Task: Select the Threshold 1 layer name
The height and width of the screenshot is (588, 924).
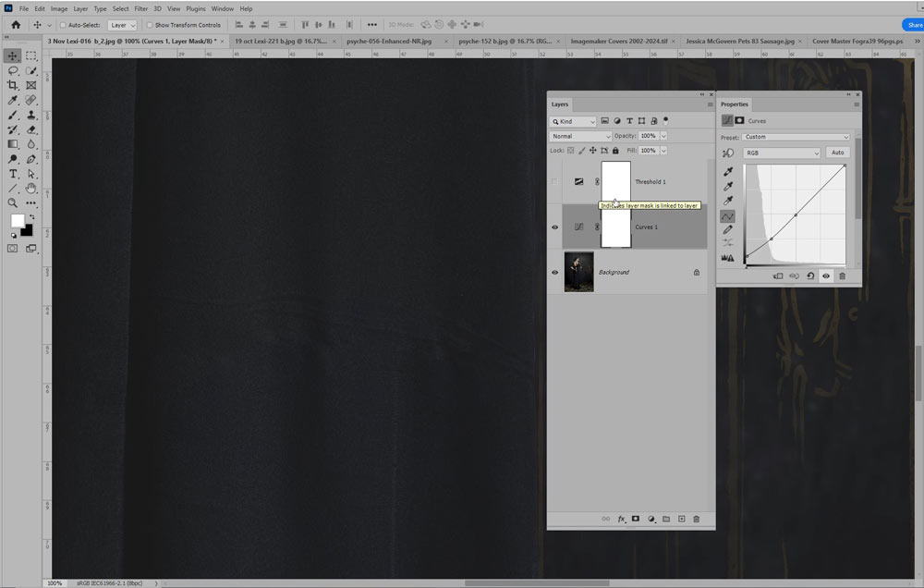Action: pos(650,181)
